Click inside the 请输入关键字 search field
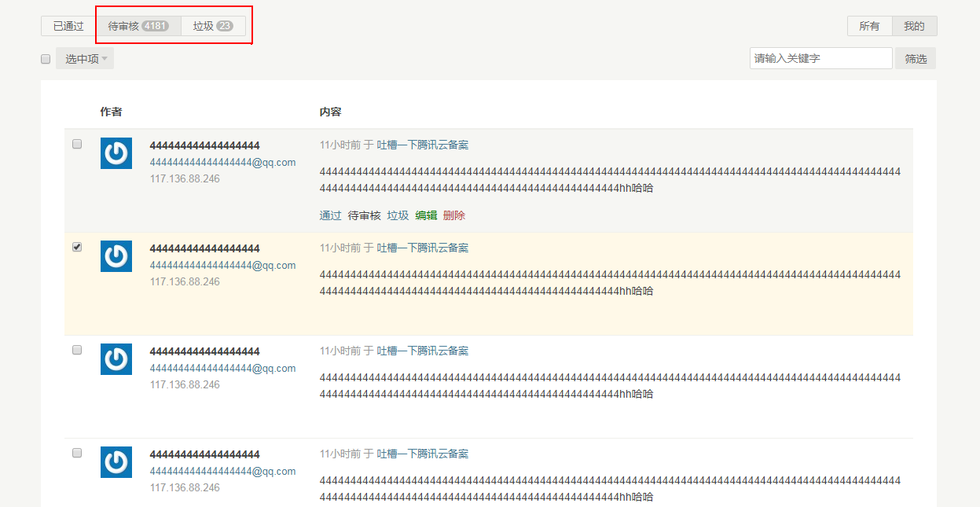The image size is (980, 507). click(x=820, y=57)
